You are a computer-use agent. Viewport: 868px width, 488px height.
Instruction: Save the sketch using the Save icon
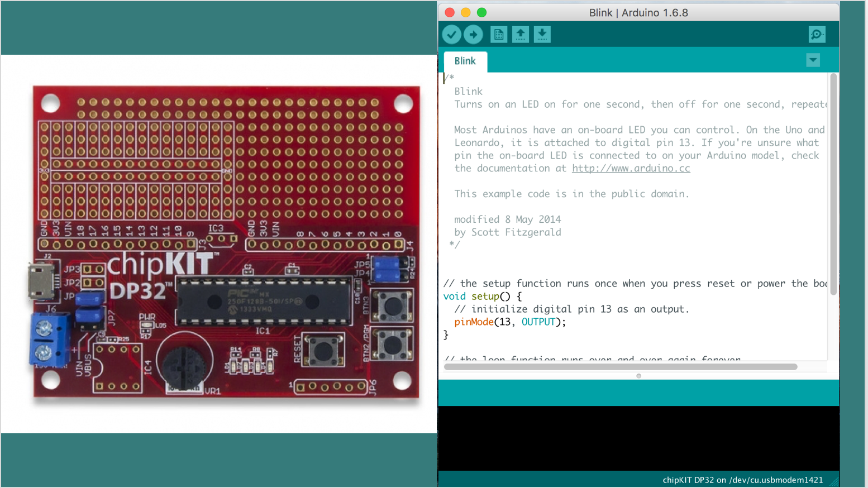pyautogui.click(x=542, y=34)
